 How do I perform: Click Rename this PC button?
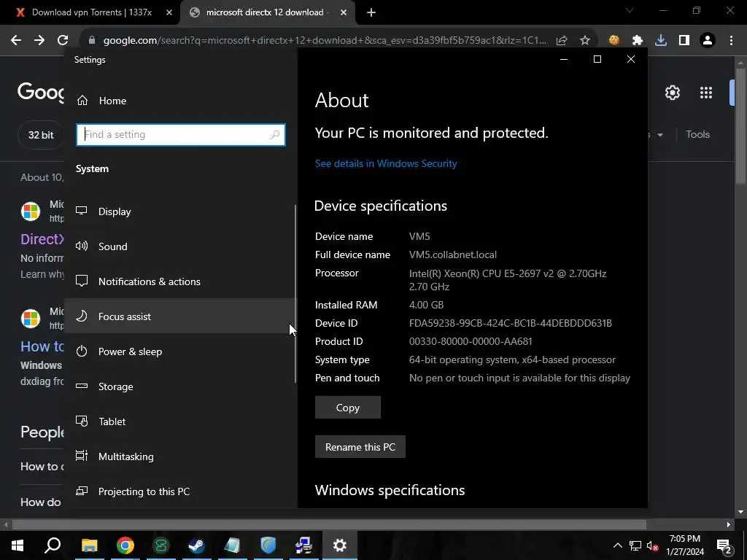[360, 447]
